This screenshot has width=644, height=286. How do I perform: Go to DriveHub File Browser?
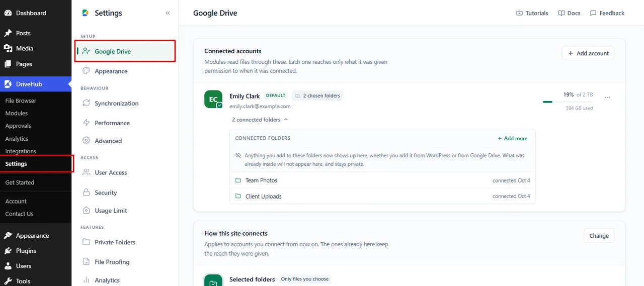coord(21,101)
